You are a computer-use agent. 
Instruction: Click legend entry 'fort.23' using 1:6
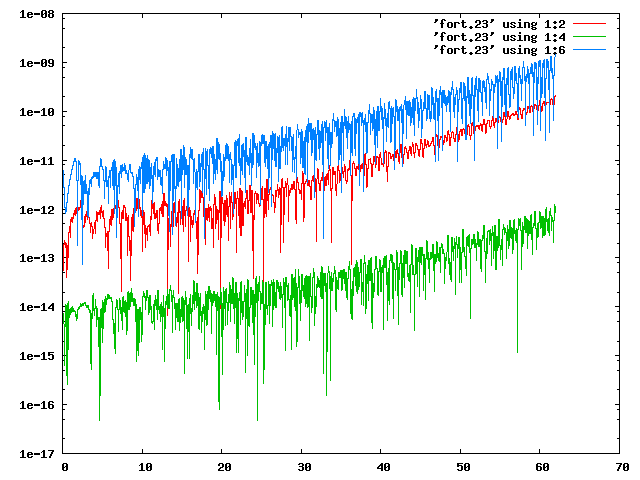click(500, 50)
